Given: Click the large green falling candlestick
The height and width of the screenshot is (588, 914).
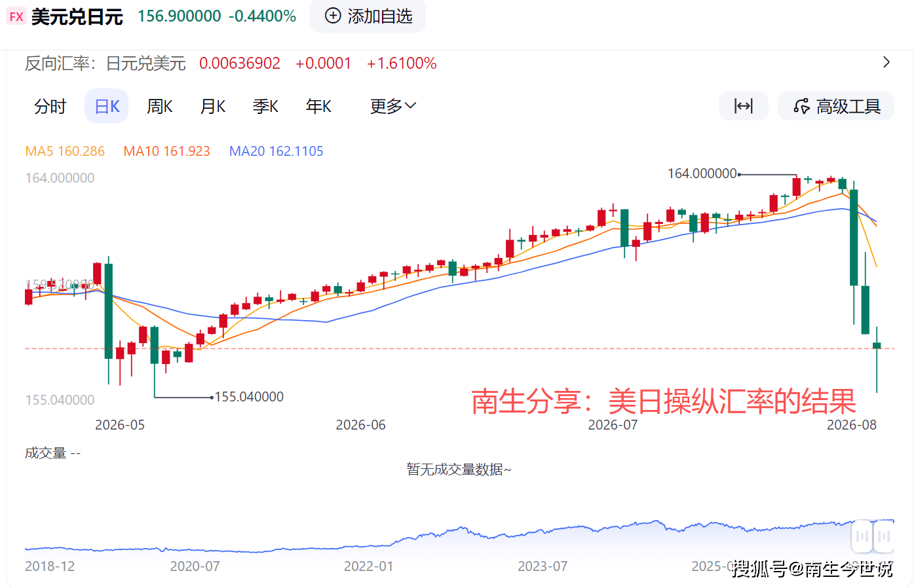Looking at the screenshot, I should [854, 238].
